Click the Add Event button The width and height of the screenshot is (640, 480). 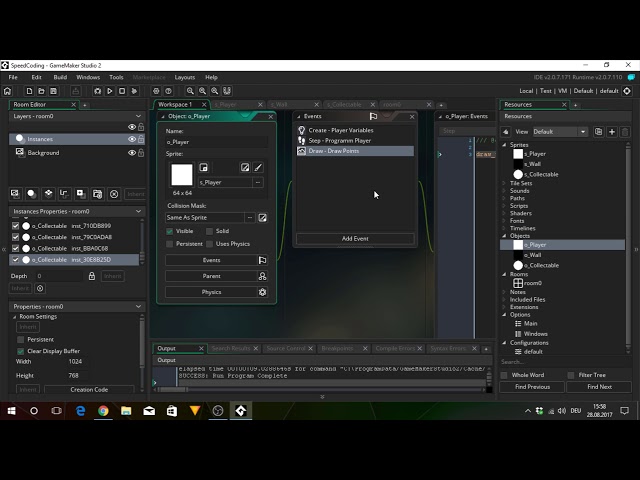coord(355,239)
